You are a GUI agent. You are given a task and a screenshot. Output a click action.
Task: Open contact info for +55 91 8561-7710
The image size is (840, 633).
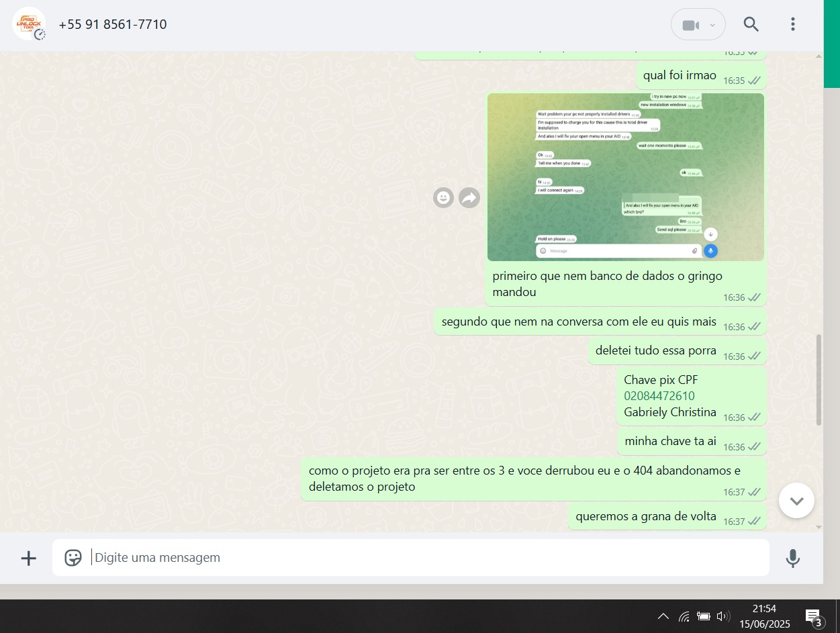coord(113,25)
